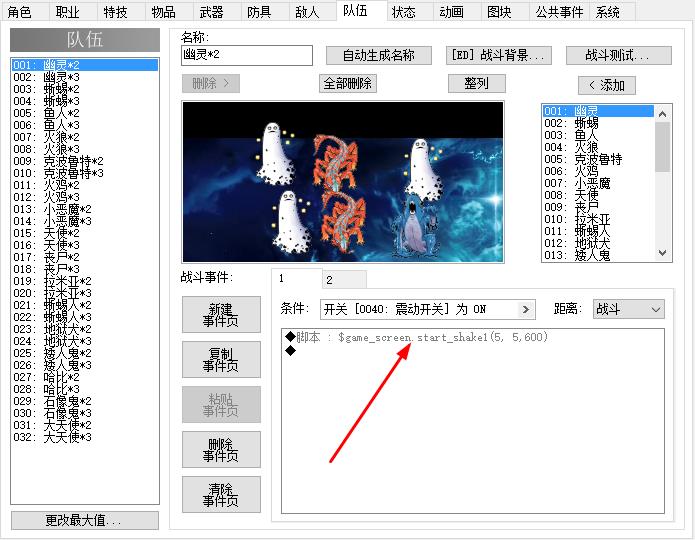The height and width of the screenshot is (540, 695).
Task: Click the 新建事件页 button
Action: pos(221,315)
